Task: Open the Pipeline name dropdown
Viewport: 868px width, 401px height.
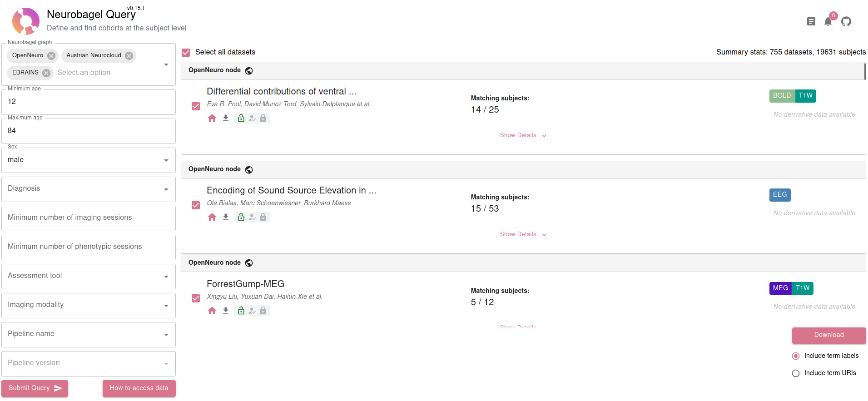Action: (x=89, y=335)
